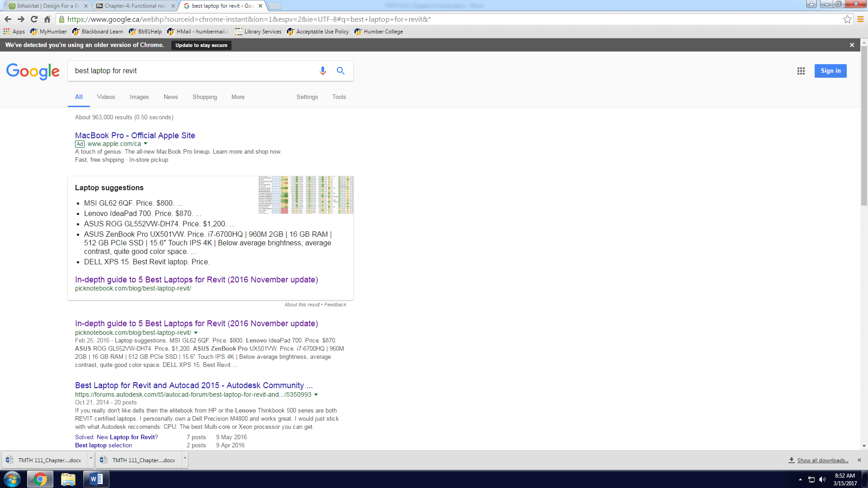Image resolution: width=868 pixels, height=488 pixels.
Task: Open the Autodesk Community forum result
Action: click(x=193, y=385)
